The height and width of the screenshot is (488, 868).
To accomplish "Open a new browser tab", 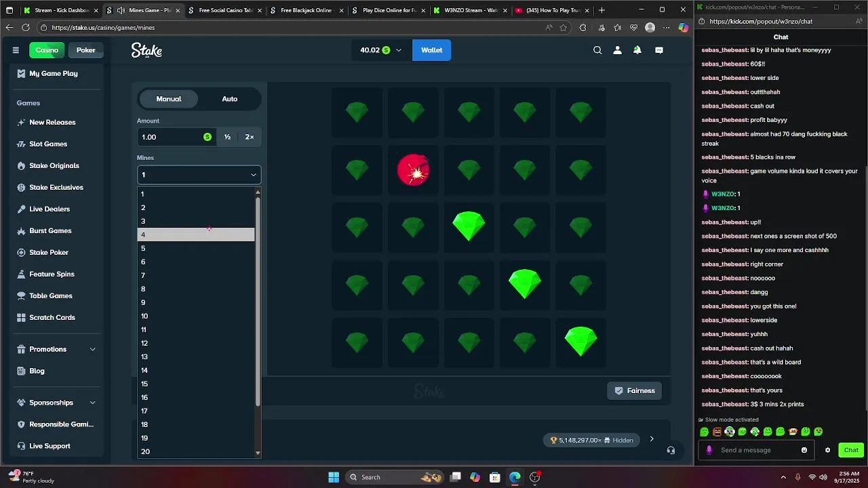I will pos(601,10).
